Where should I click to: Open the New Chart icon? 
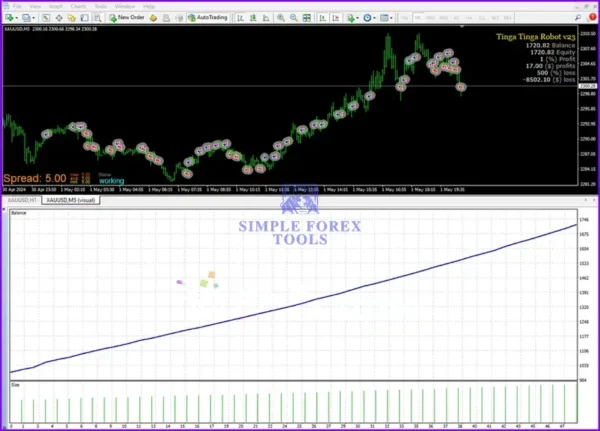[x=9, y=18]
